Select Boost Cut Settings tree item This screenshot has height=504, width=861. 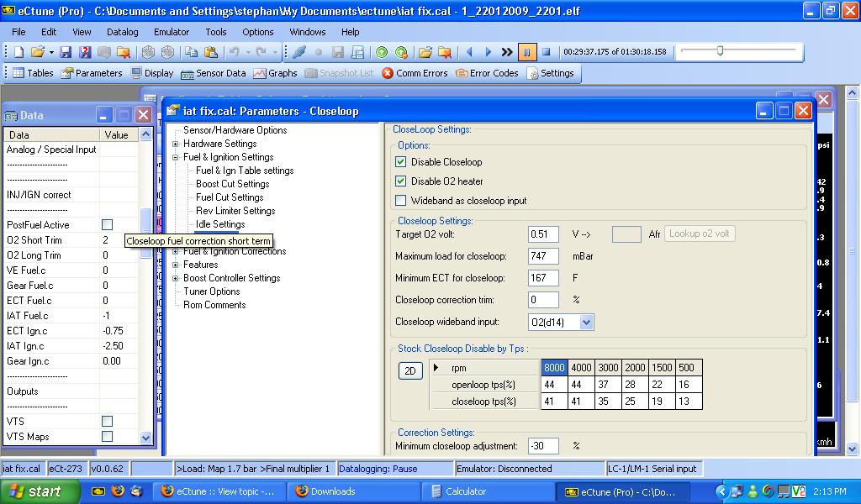click(x=232, y=184)
